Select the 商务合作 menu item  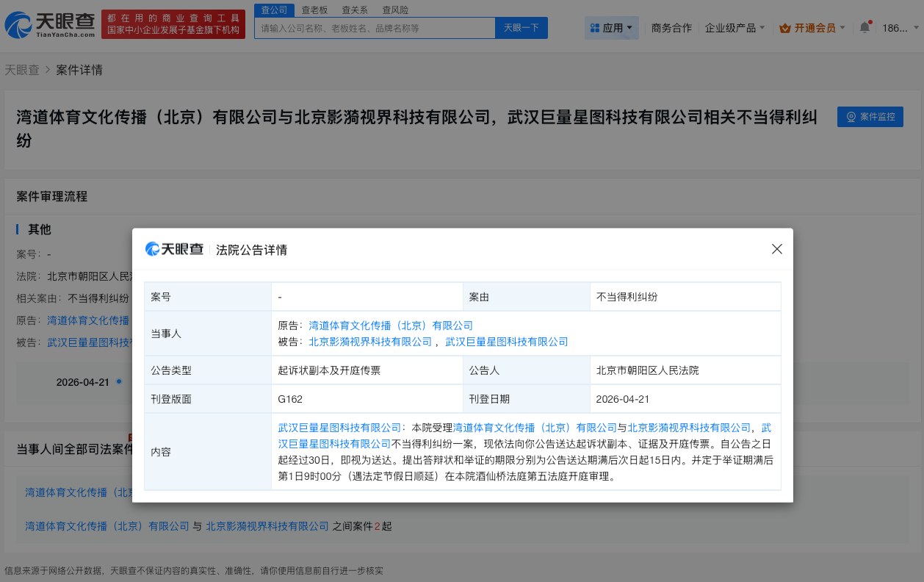(671, 27)
